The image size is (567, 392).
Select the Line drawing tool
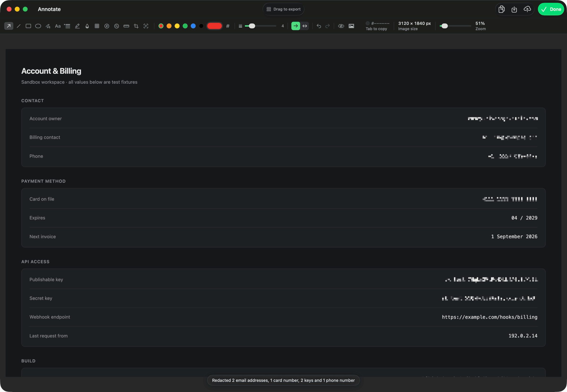pos(18,26)
